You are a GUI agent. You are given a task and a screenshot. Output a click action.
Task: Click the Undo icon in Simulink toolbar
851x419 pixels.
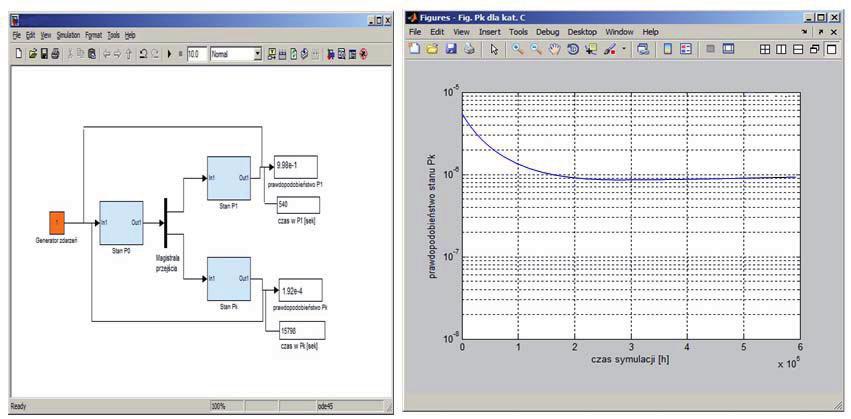[143, 54]
